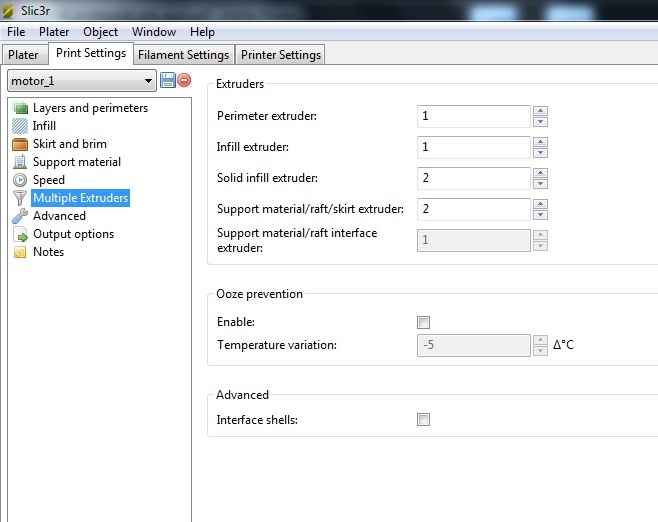Viewport: 658px width, 522px height.
Task: Save the motor_1 preset with floppy icon
Action: point(168,80)
